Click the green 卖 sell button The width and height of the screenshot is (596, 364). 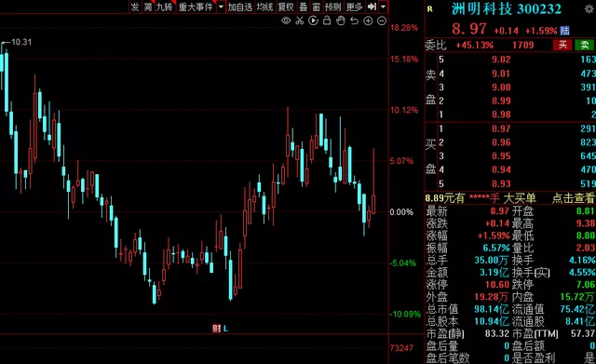tap(585, 45)
